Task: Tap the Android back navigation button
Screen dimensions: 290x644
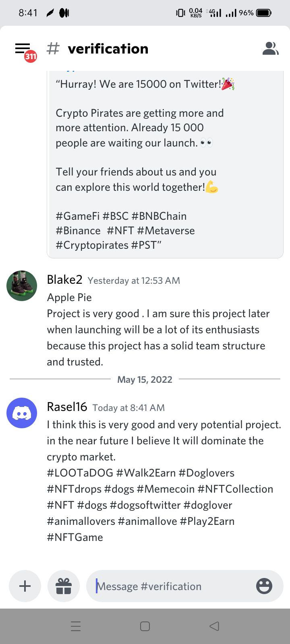Action: (214, 626)
